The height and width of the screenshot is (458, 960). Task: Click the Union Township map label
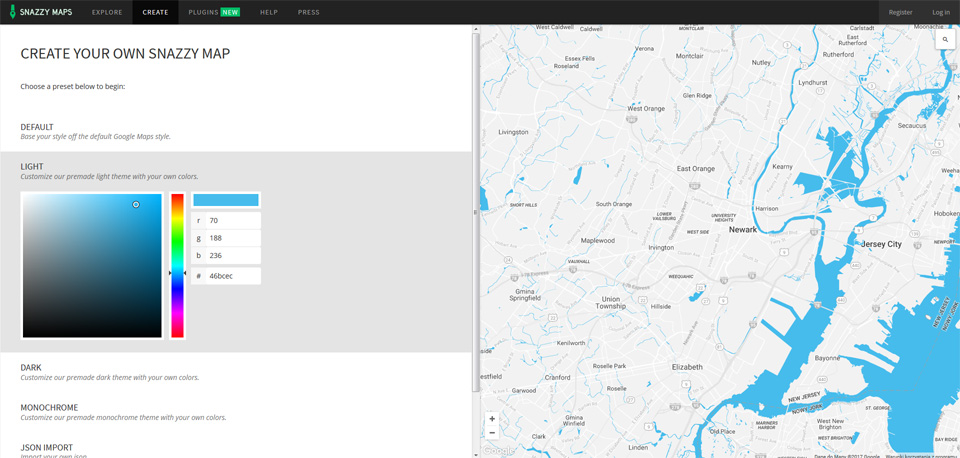coord(610,302)
